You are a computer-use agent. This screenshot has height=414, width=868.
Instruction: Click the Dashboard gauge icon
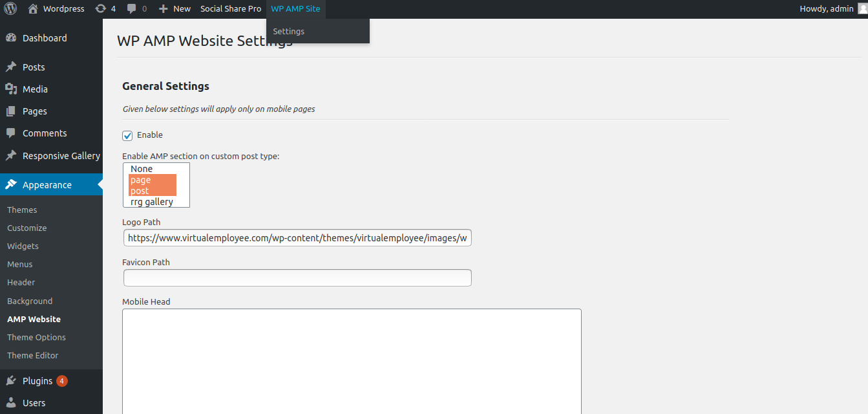click(x=11, y=38)
